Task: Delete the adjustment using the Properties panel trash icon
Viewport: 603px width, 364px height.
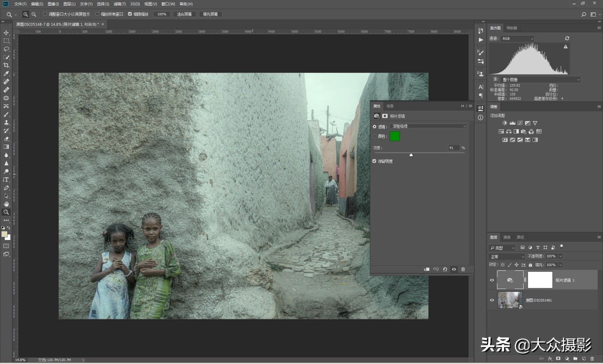Action: click(463, 269)
